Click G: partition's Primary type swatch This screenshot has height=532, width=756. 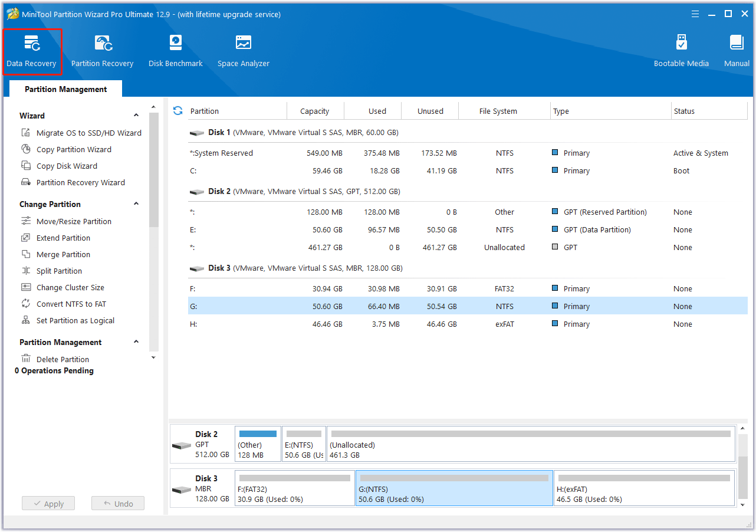pyautogui.click(x=555, y=306)
